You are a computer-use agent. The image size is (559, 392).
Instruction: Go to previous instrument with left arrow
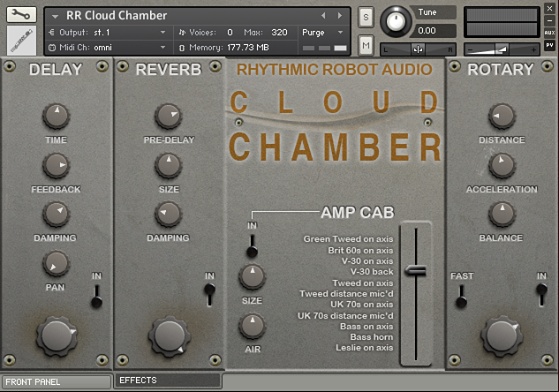click(323, 15)
